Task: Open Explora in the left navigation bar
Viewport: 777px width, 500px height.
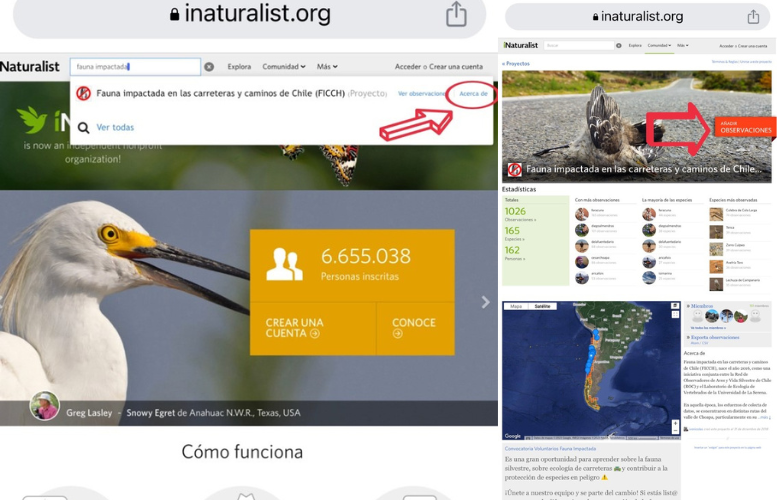Action: pyautogui.click(x=239, y=67)
